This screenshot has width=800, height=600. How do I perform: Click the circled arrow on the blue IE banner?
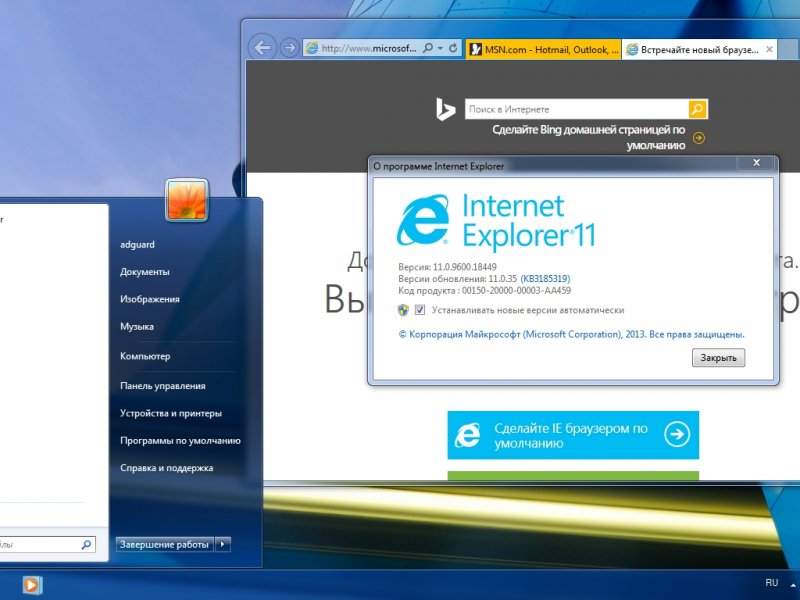677,435
